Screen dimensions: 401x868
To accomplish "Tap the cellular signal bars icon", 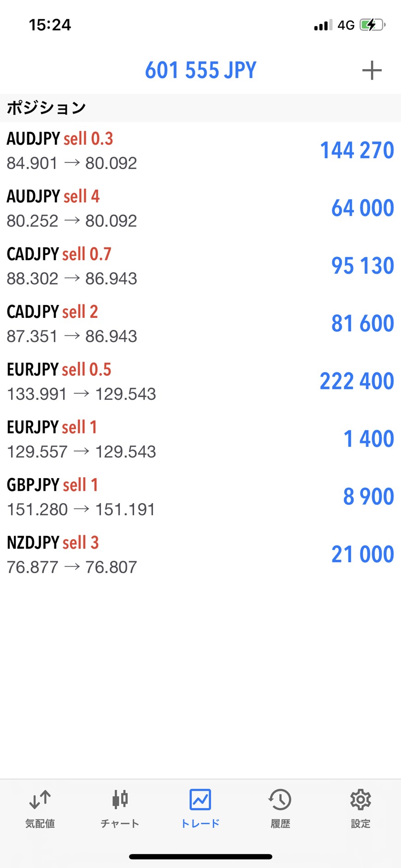I will pyautogui.click(x=323, y=25).
